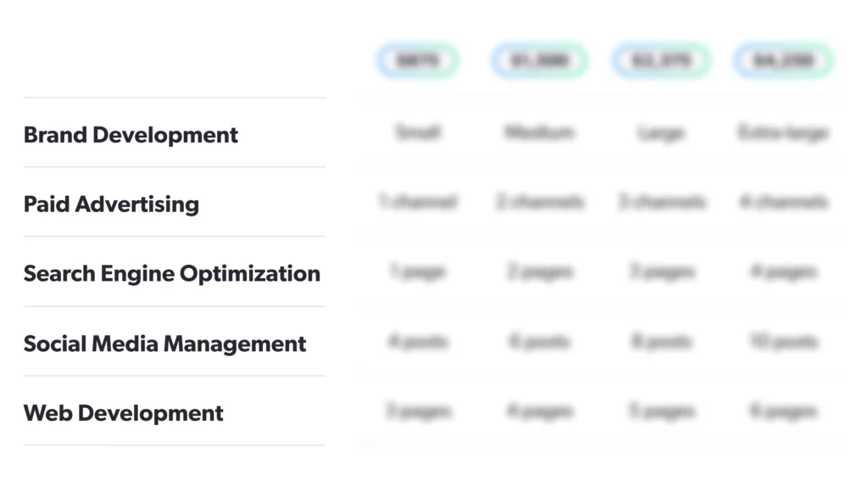Select the Paid Advertising row label
This screenshot has width=868, height=492.
tap(111, 204)
